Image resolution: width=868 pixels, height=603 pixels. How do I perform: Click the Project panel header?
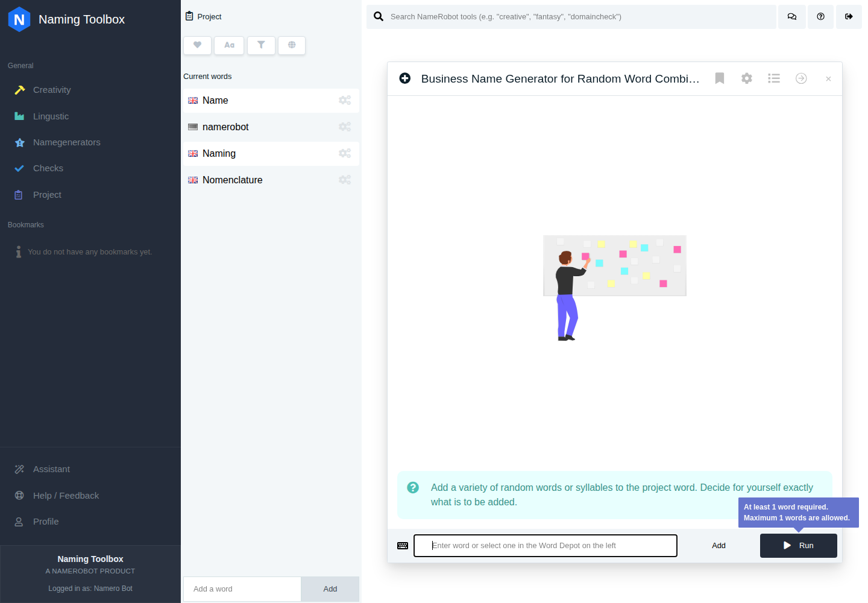(204, 17)
